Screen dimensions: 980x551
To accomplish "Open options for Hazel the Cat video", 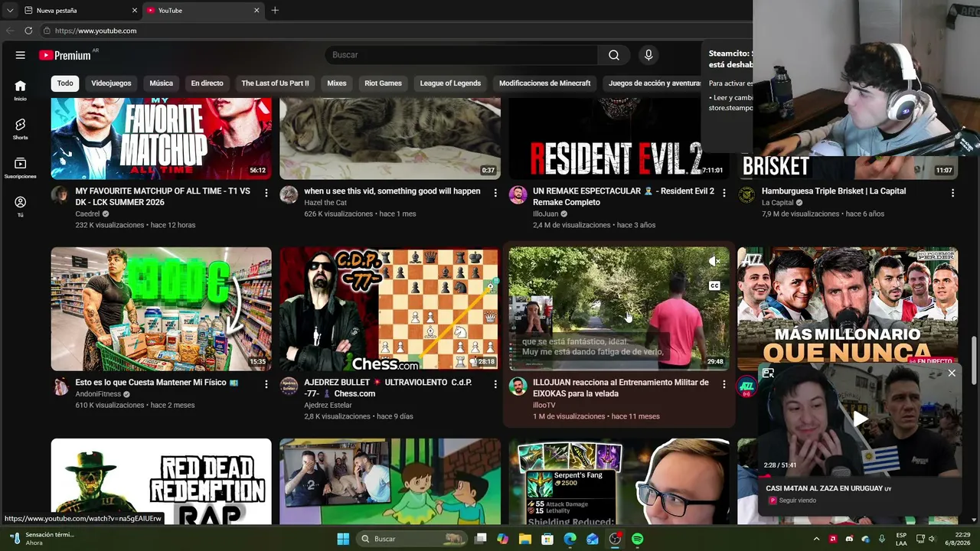I will [495, 193].
